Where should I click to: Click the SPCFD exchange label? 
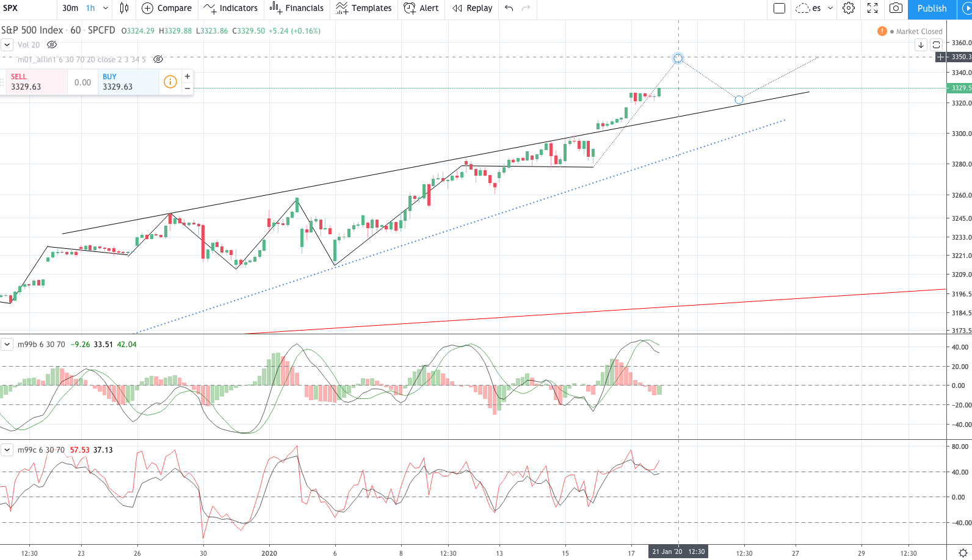101,30
